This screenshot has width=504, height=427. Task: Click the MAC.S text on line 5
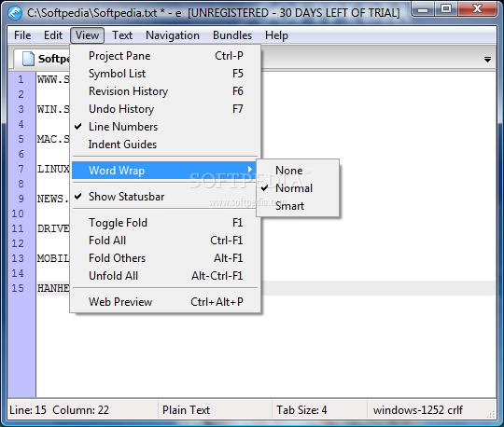(x=53, y=139)
